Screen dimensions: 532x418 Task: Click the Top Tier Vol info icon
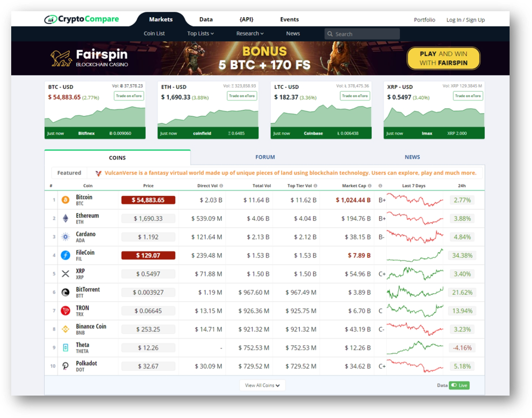(x=315, y=186)
